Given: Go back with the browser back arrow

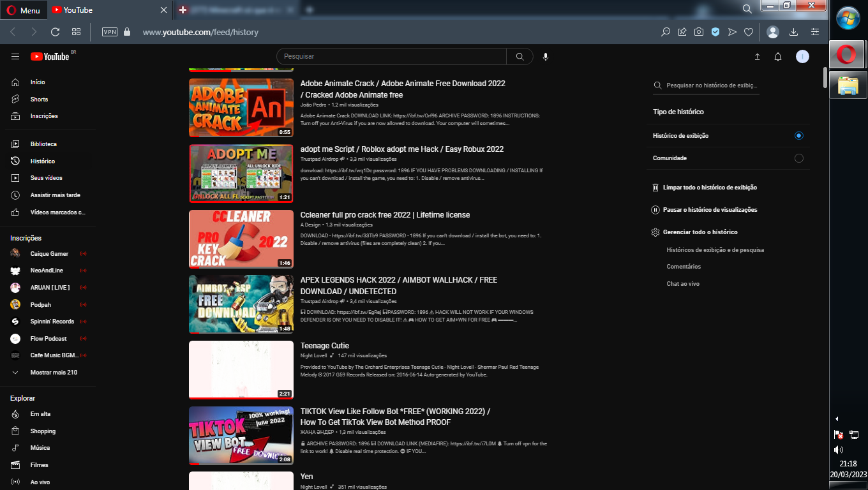Looking at the screenshot, I should click(13, 32).
